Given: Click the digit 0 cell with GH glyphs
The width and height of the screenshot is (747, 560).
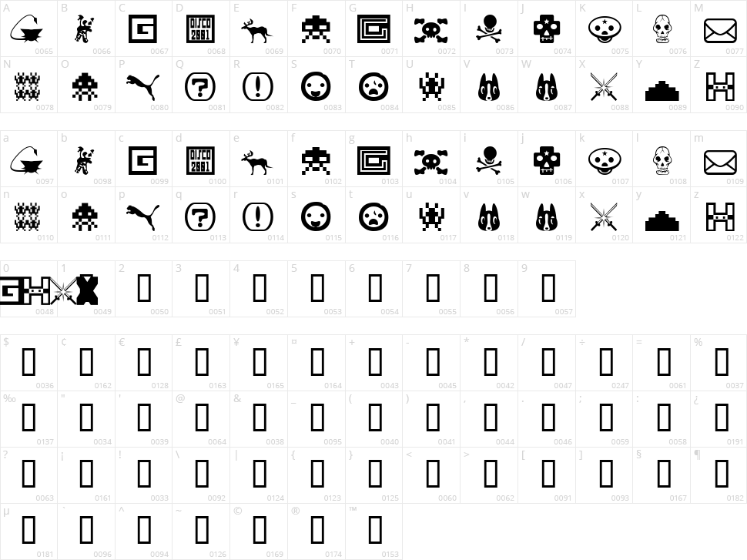Looking at the screenshot, I should pos(28,289).
